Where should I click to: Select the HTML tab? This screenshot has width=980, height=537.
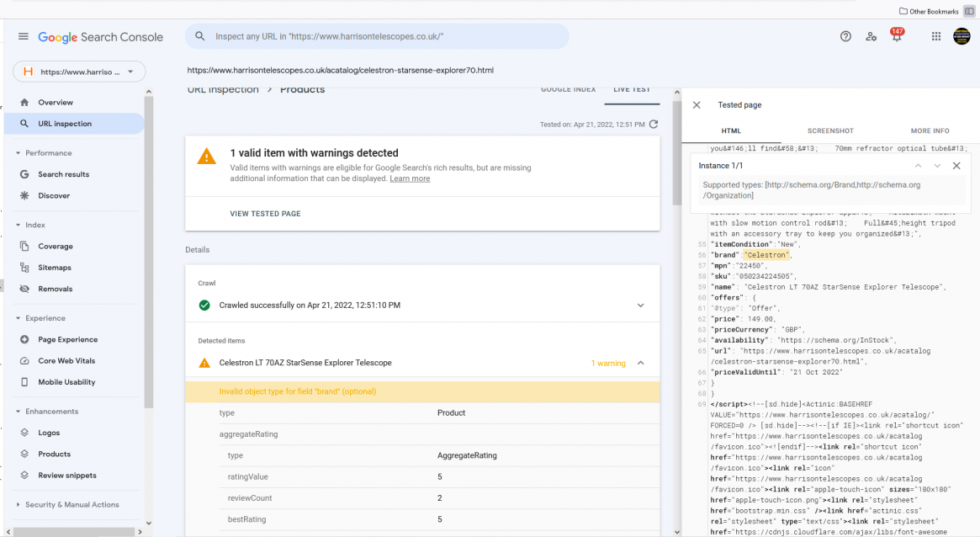click(731, 130)
